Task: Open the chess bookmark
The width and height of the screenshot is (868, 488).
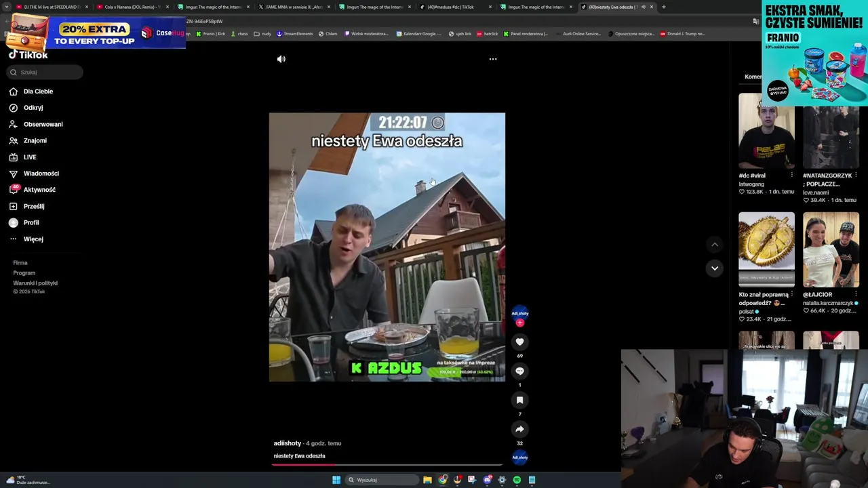Action: [239, 34]
